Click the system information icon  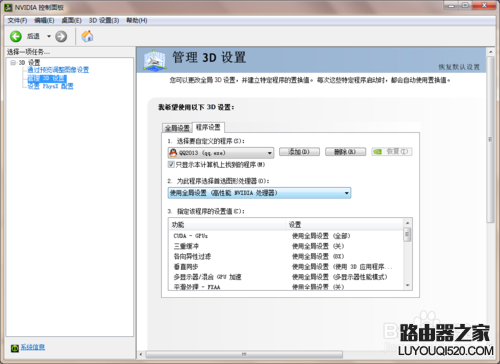click(15, 348)
